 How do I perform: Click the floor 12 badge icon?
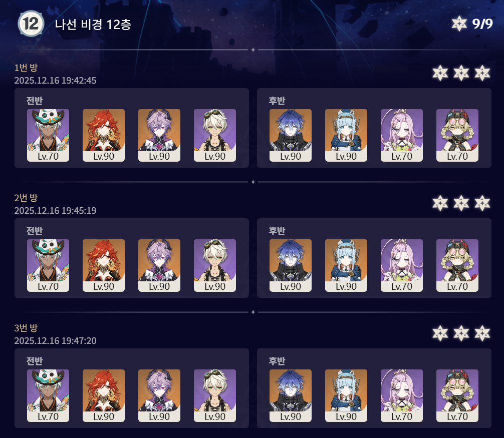pos(31,24)
